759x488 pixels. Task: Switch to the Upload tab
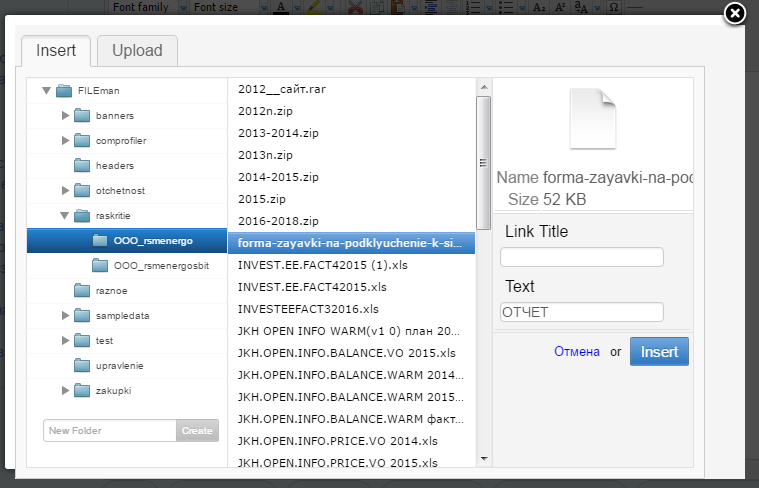tap(137, 50)
